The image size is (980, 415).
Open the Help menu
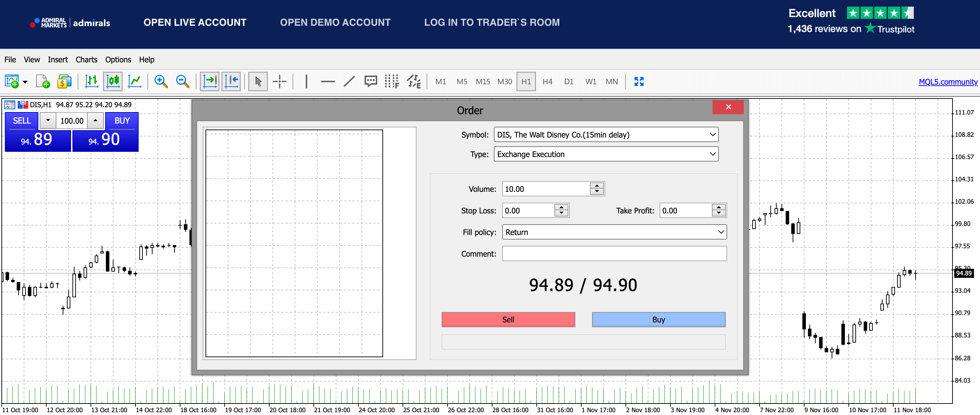147,59
